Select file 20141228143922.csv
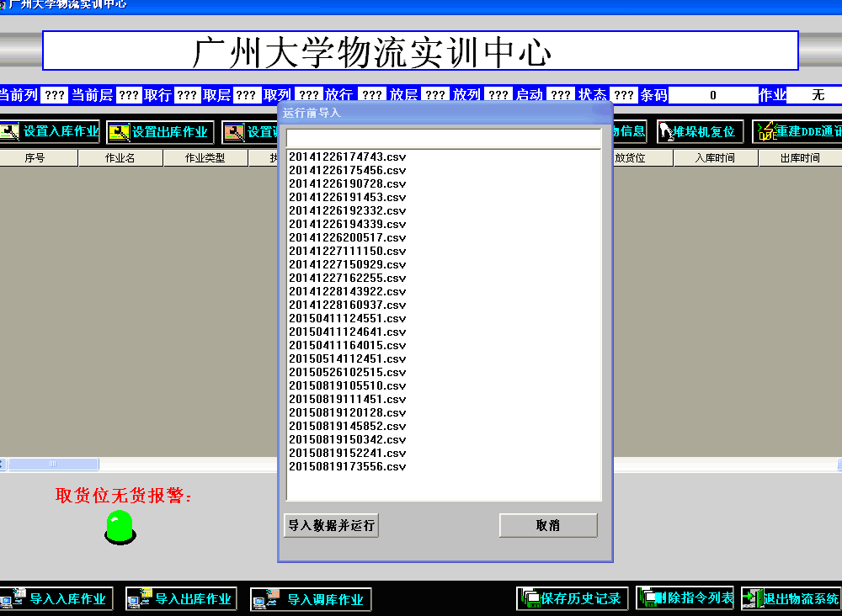Image resolution: width=842 pixels, height=616 pixels. coord(348,291)
